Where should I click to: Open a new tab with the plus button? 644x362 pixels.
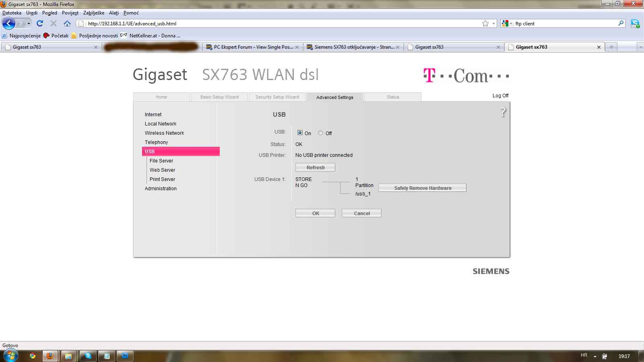(x=611, y=47)
